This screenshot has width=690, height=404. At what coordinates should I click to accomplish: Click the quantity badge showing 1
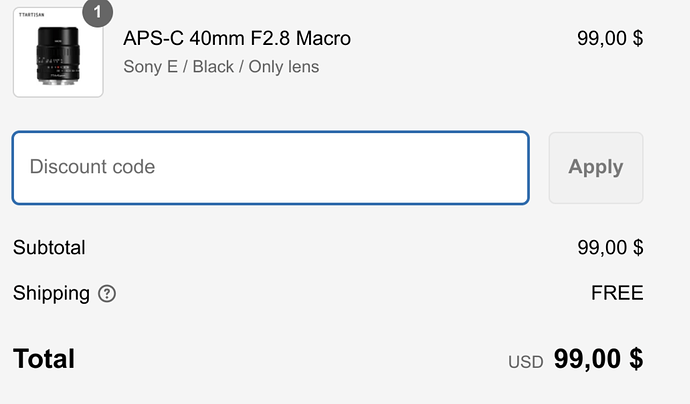(x=98, y=11)
